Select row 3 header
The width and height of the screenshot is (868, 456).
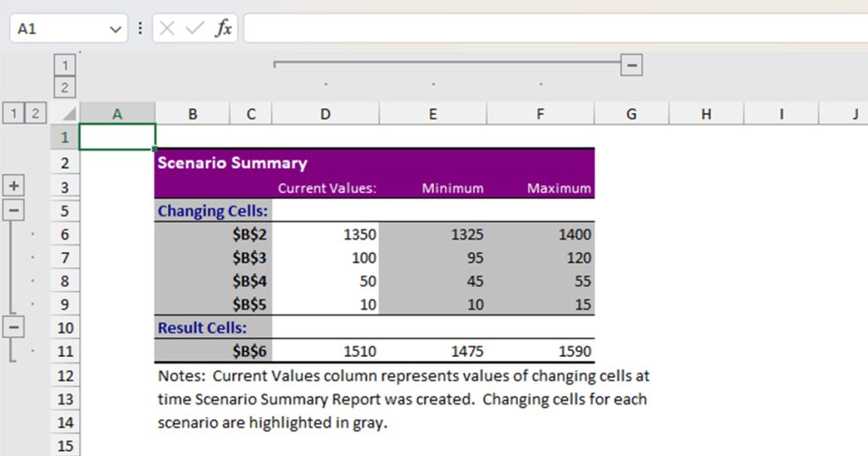pyautogui.click(x=64, y=187)
